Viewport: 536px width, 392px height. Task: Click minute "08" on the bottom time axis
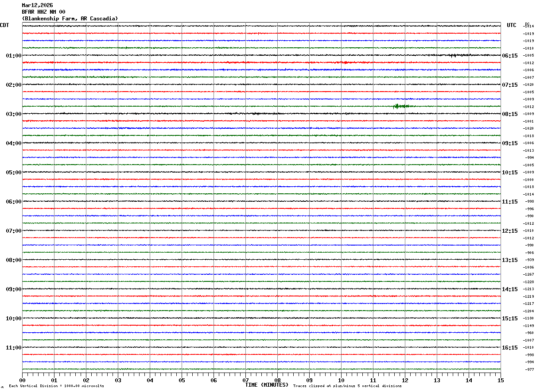[277, 380]
